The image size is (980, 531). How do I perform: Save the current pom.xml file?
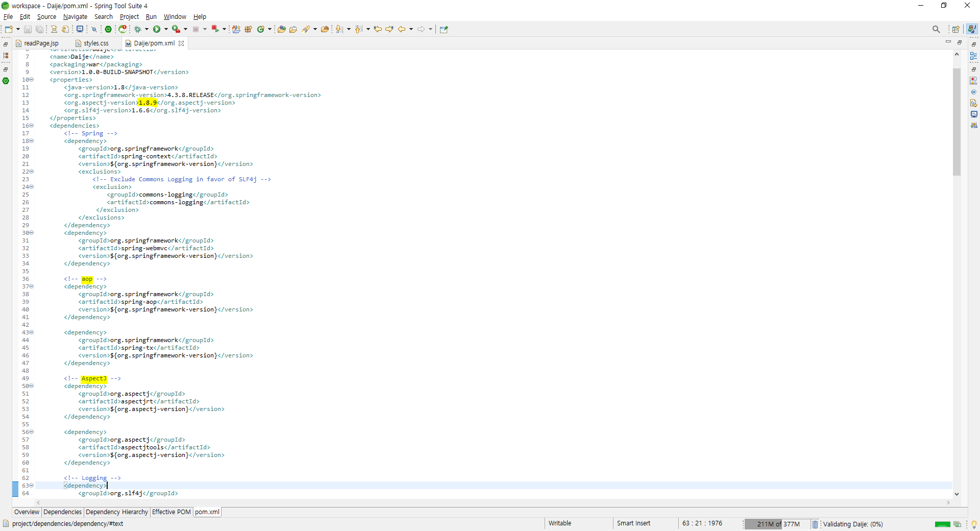tap(28, 29)
